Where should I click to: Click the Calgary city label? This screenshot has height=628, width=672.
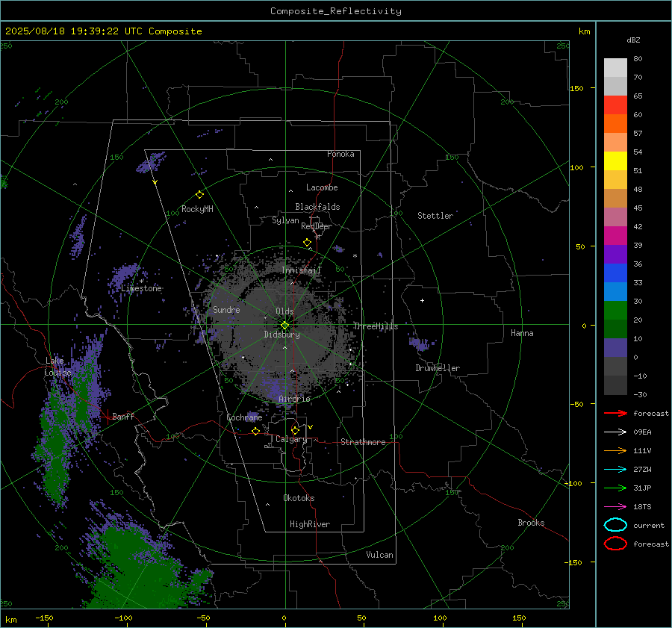tap(291, 439)
